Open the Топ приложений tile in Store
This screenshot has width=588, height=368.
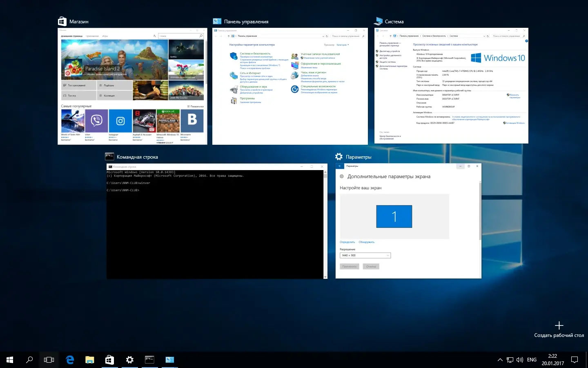point(79,85)
